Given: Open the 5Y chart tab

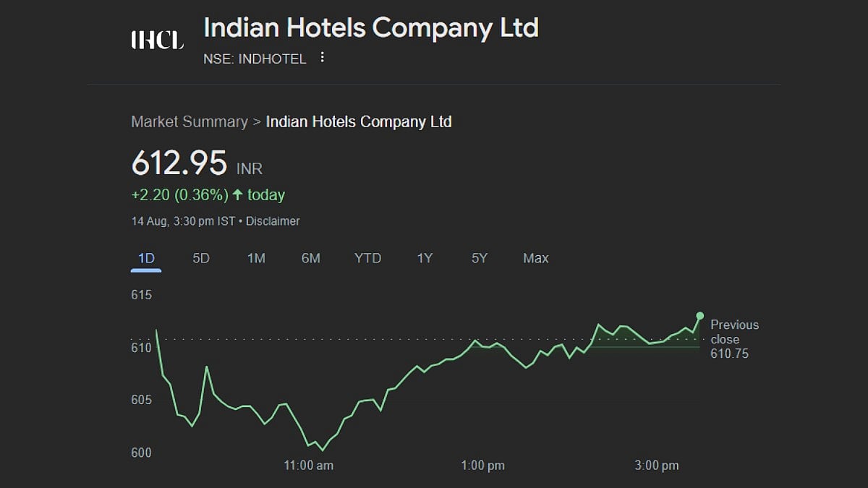Looking at the screenshot, I should (x=480, y=258).
